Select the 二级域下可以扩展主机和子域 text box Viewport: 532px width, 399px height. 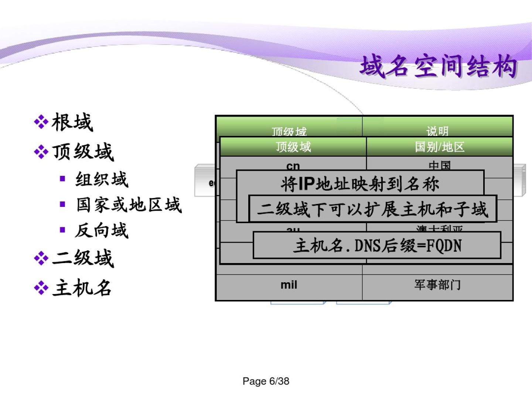[372, 209]
